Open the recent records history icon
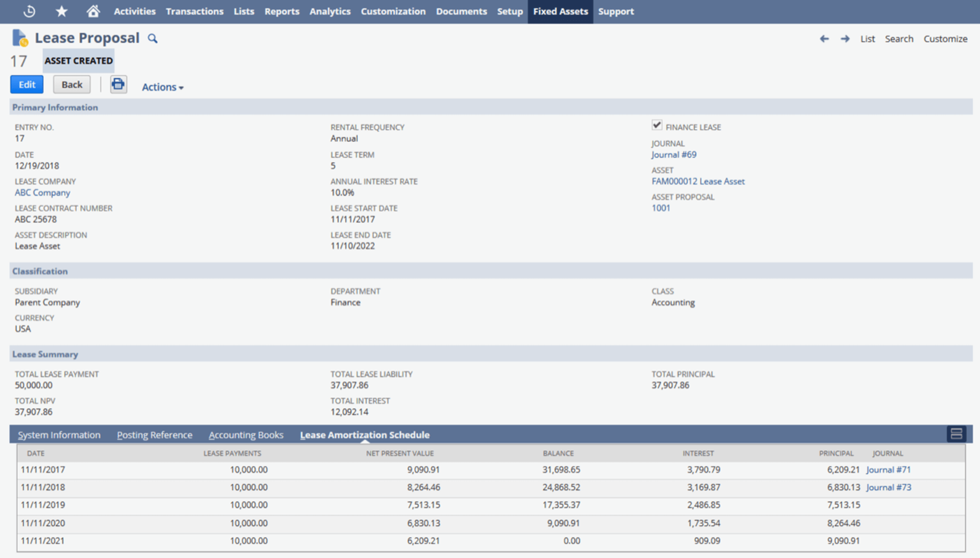The height and width of the screenshot is (558, 980). click(x=29, y=11)
